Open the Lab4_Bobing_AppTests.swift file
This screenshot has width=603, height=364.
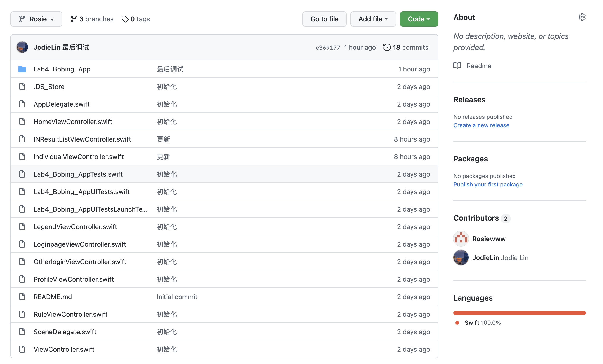pos(78,174)
